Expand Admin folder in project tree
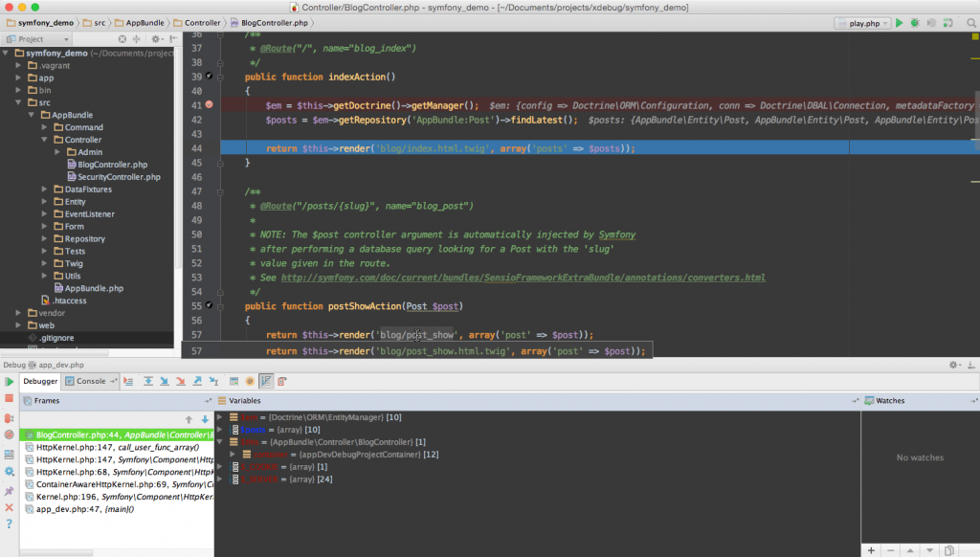980x557 pixels. tap(56, 152)
